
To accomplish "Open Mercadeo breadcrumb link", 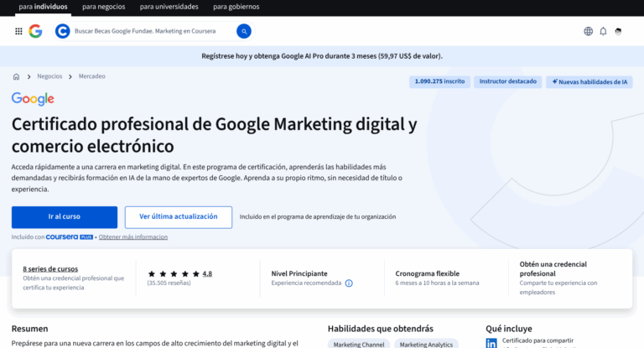I will point(92,76).
